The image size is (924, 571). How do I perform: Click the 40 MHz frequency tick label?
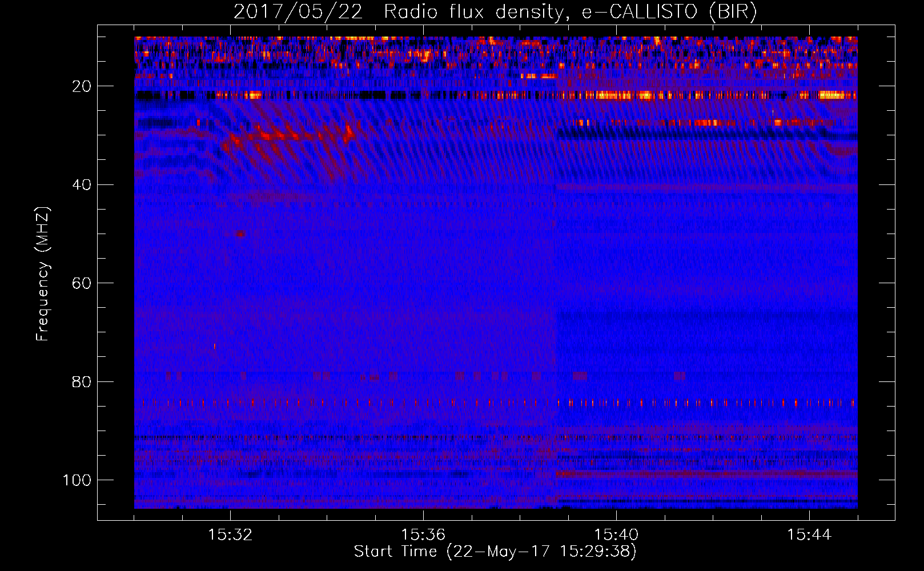pyautogui.click(x=82, y=184)
